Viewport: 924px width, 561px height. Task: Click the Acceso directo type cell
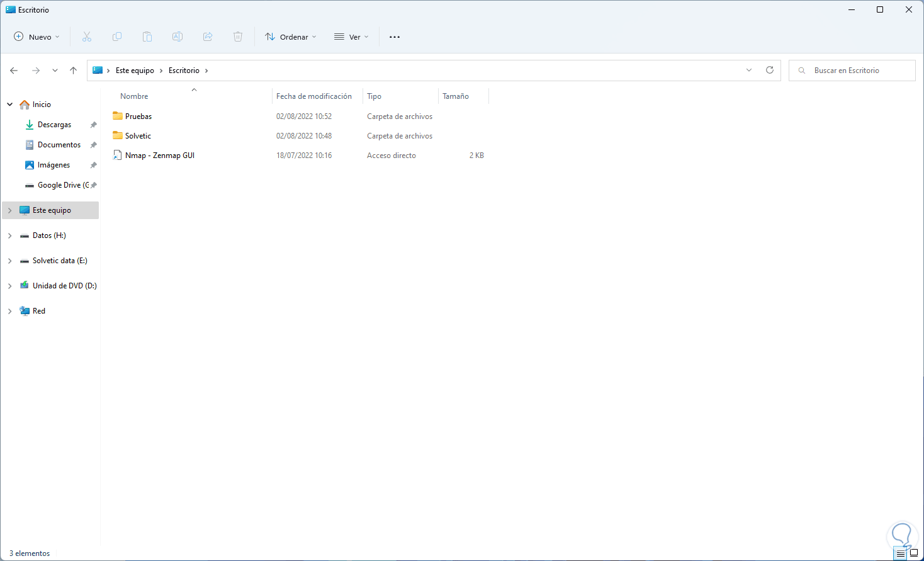(392, 156)
